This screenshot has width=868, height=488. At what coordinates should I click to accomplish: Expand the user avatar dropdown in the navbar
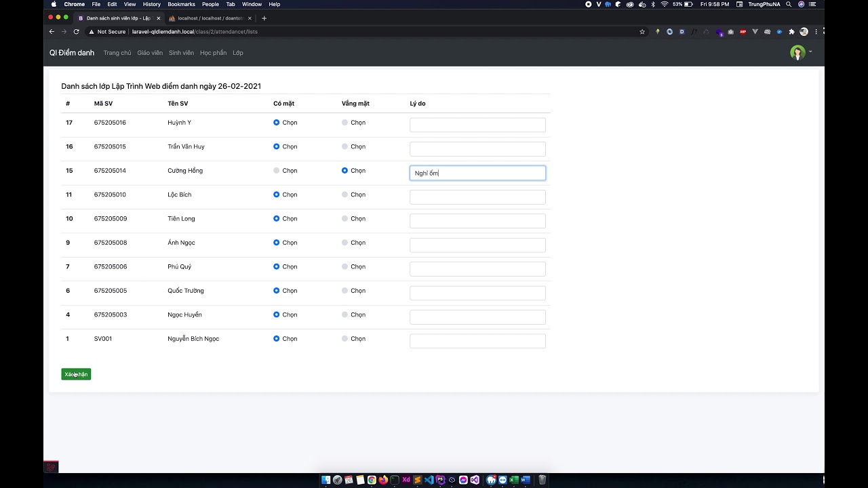click(800, 52)
